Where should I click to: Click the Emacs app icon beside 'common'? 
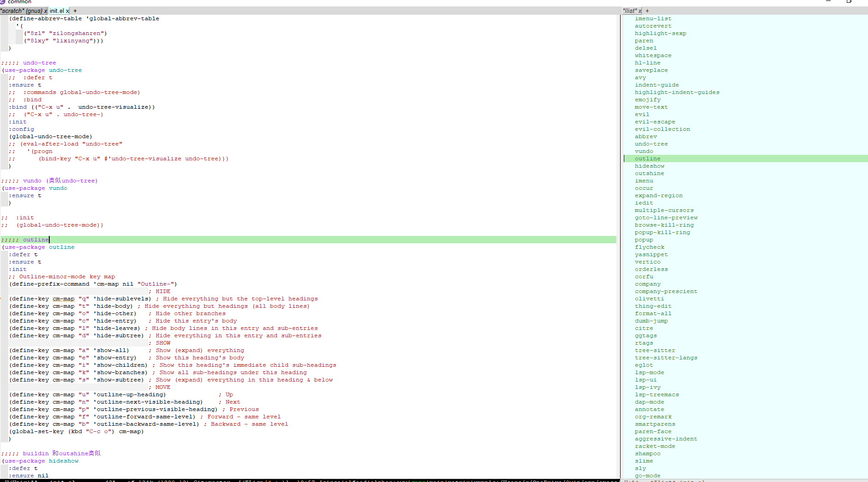click(2, 2)
